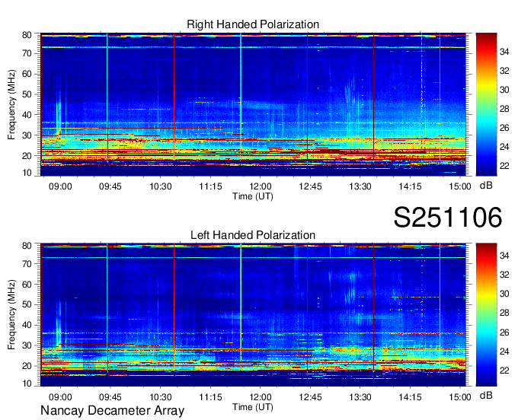Click the lower spectrogram's dB color bar
518x420 pixels.
coord(486,314)
